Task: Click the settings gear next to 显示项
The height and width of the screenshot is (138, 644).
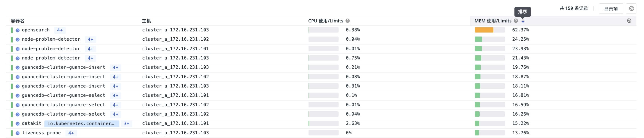Action: [x=631, y=9]
